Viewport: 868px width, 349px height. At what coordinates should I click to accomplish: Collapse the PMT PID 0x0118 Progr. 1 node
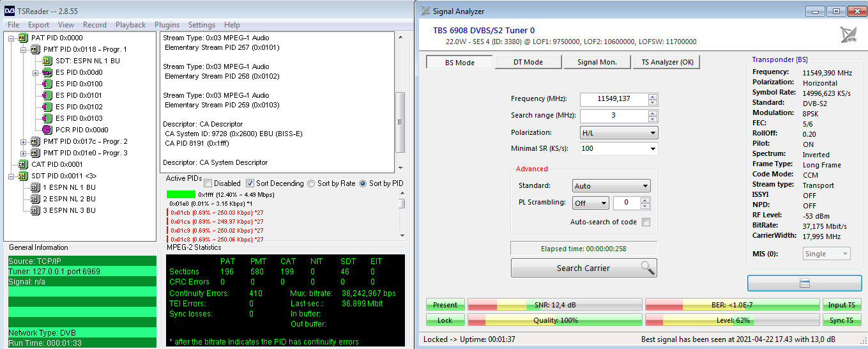(x=24, y=49)
